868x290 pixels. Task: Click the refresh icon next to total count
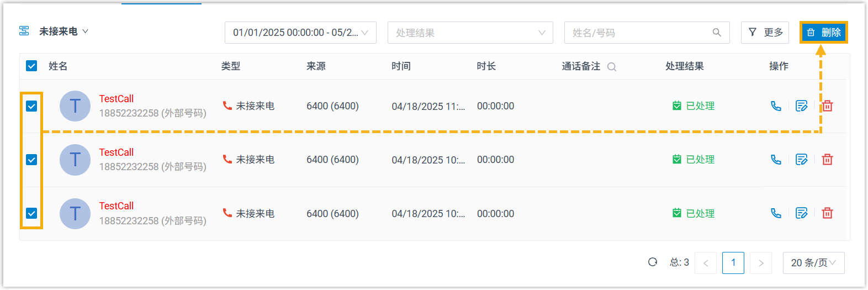click(x=653, y=262)
